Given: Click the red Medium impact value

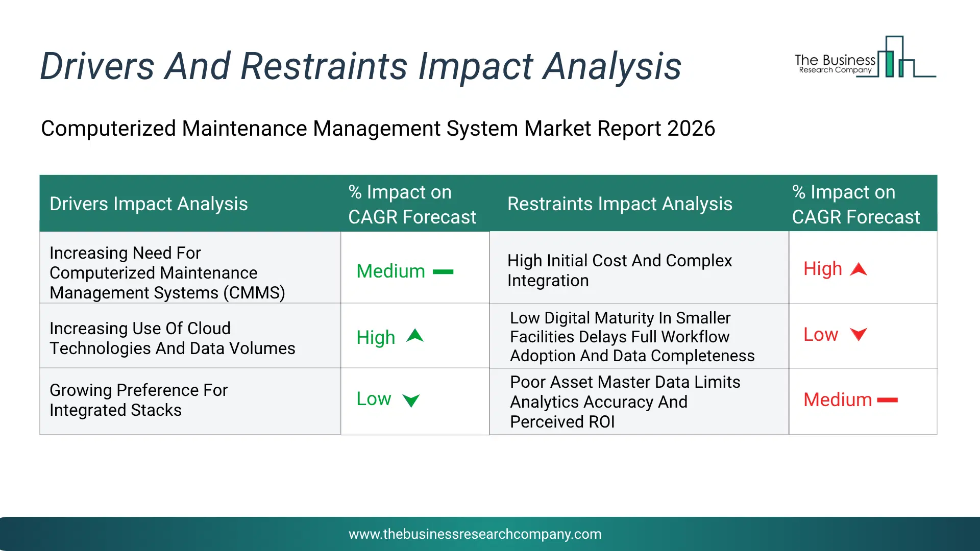Looking at the screenshot, I should 838,400.
